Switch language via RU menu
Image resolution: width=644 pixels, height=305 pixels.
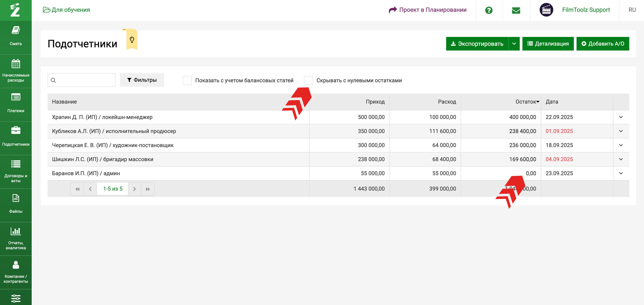point(632,10)
